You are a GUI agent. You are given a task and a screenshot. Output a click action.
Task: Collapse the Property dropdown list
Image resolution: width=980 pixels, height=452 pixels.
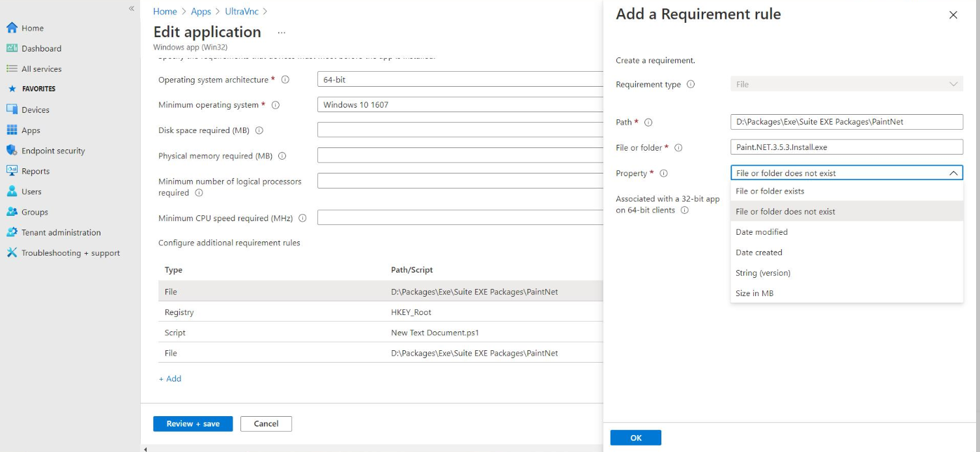pos(953,173)
